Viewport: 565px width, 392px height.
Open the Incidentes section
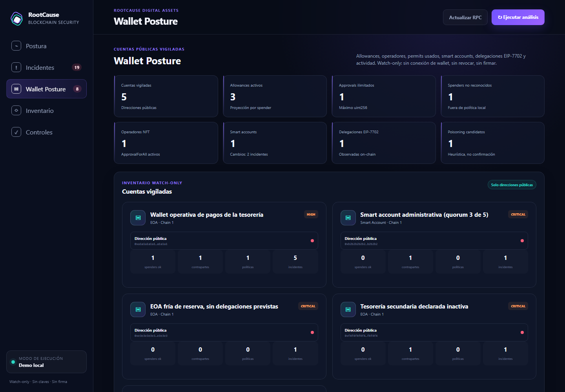click(46, 67)
